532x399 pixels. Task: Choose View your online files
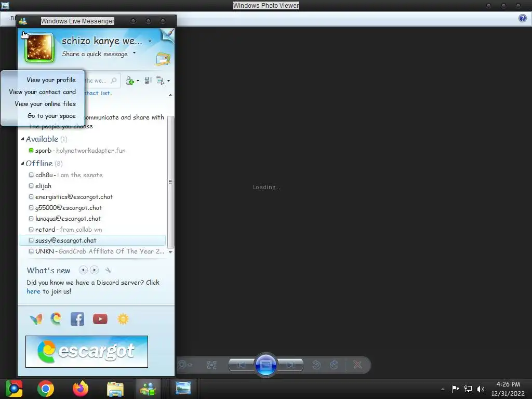coord(45,104)
